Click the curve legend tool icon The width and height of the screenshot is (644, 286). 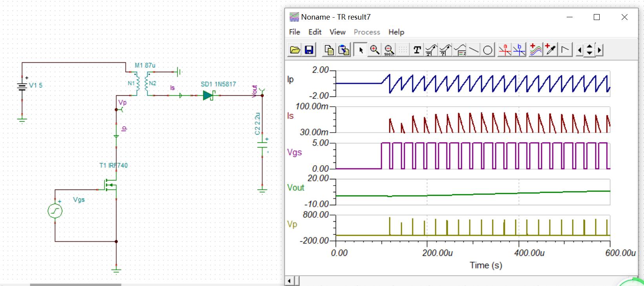click(x=460, y=50)
